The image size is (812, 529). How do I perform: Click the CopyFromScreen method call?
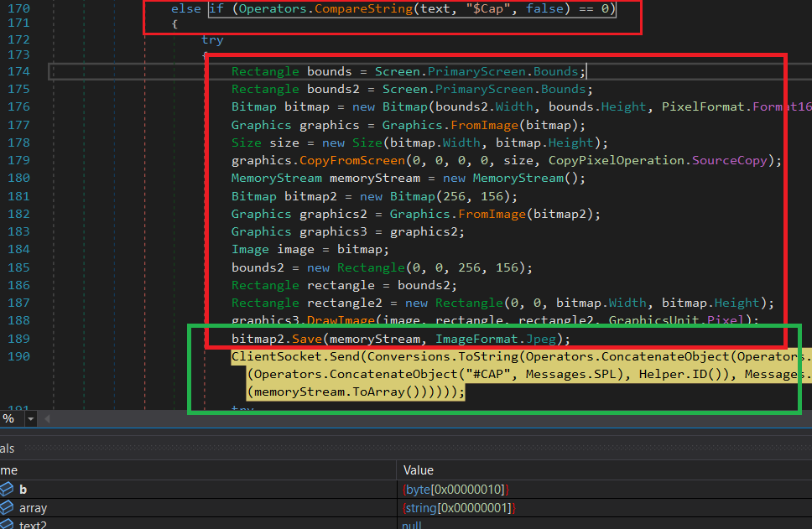pos(352,160)
